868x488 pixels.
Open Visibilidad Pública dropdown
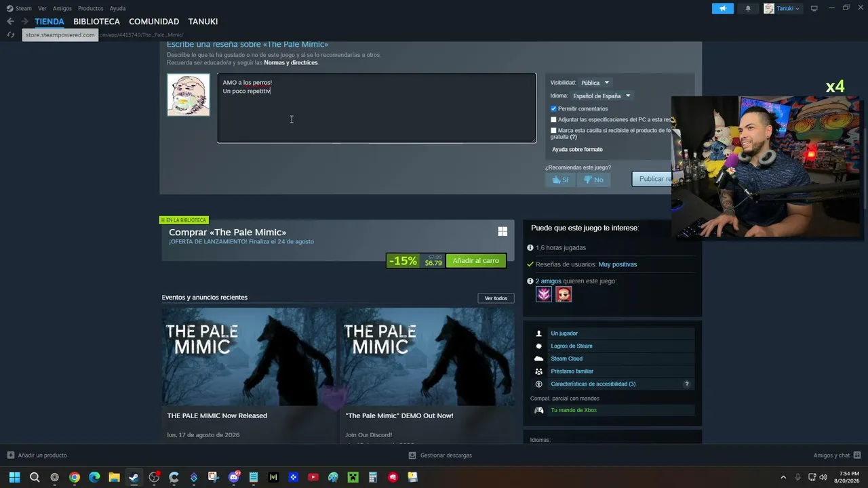click(595, 83)
